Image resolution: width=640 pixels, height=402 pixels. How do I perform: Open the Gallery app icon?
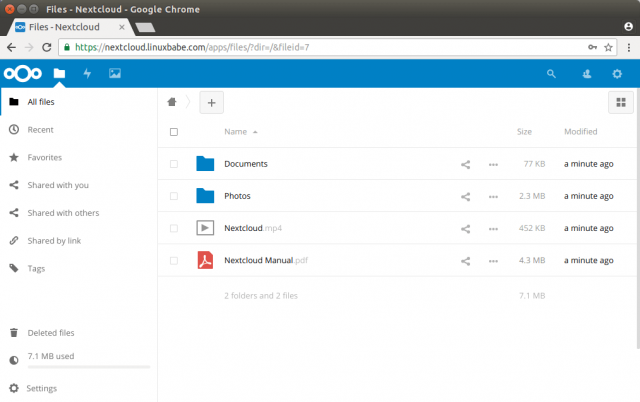point(115,73)
